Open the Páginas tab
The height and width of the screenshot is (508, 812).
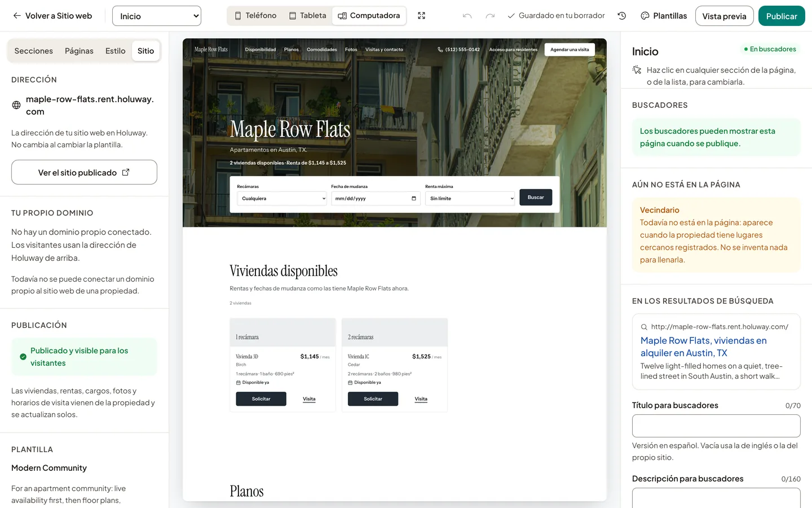pos(79,51)
